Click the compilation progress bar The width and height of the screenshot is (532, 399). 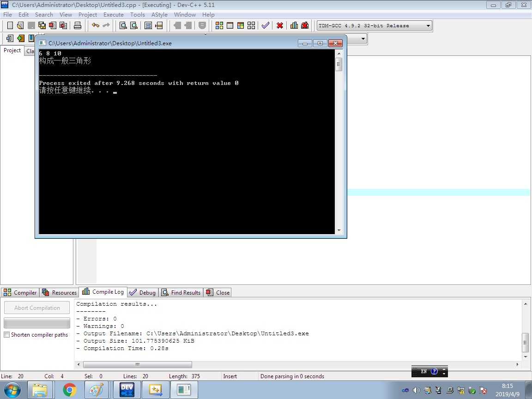click(37, 323)
